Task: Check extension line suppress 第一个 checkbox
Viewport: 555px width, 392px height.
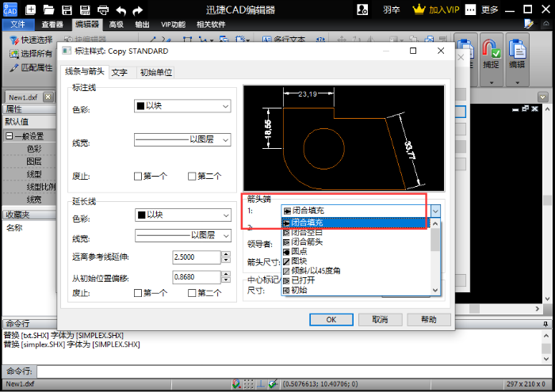Action: 138,293
